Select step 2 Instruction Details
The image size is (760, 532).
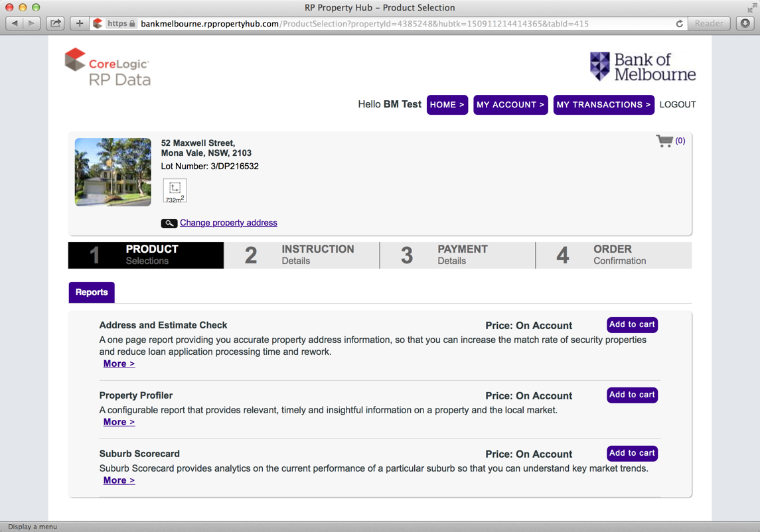(x=302, y=255)
